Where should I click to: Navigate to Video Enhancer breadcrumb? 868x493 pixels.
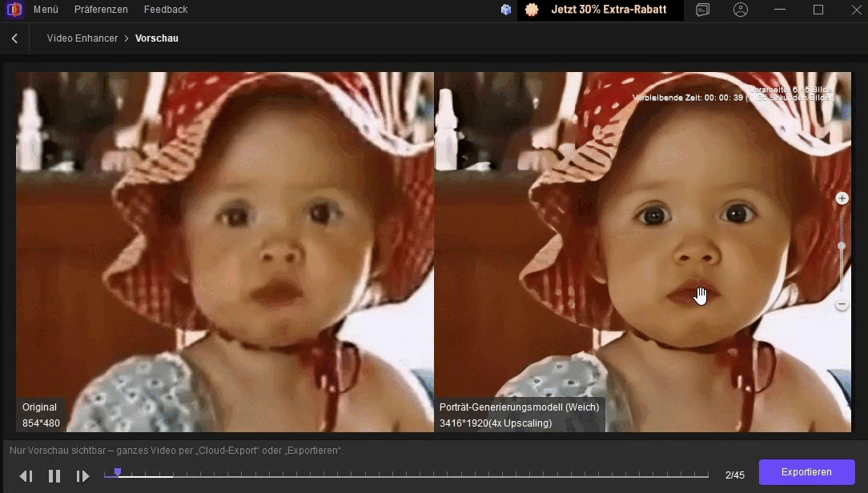82,38
